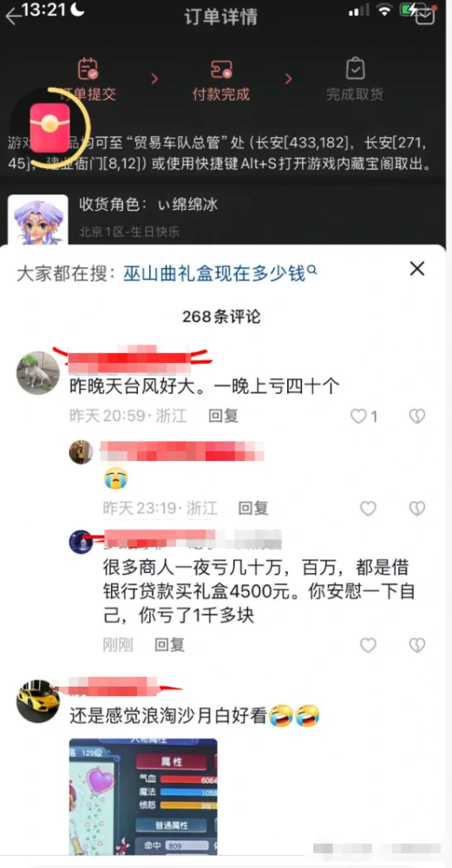Close the comments panel with the X
The image size is (452, 868).
[416, 269]
